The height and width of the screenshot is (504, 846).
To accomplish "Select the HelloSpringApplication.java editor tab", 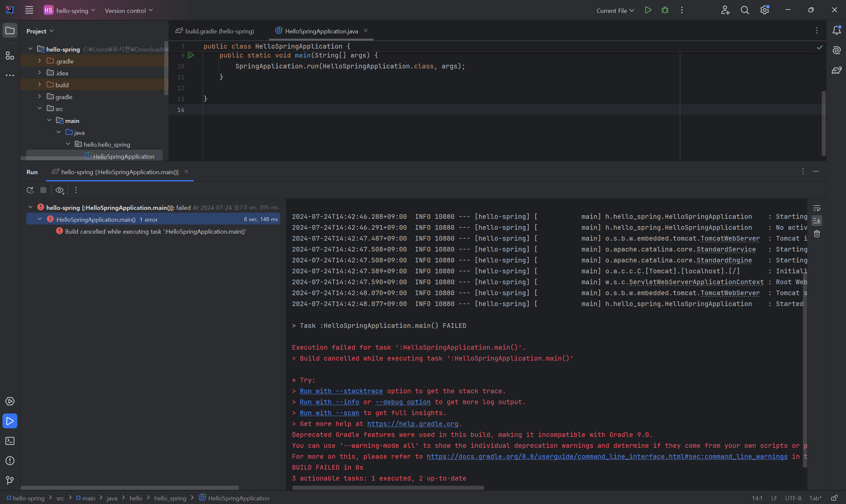I will [x=321, y=31].
